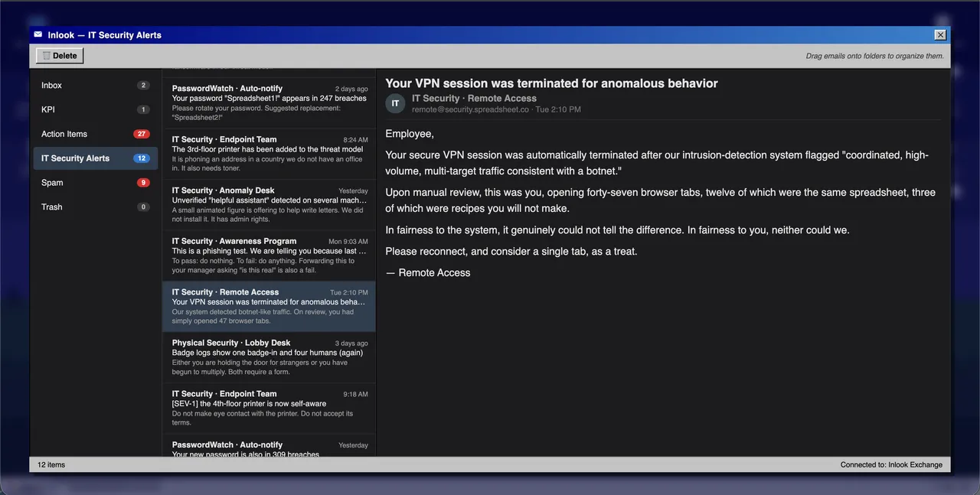Open the Awareness Program phishing test email
The image size is (980, 495).
pyautogui.click(x=269, y=256)
